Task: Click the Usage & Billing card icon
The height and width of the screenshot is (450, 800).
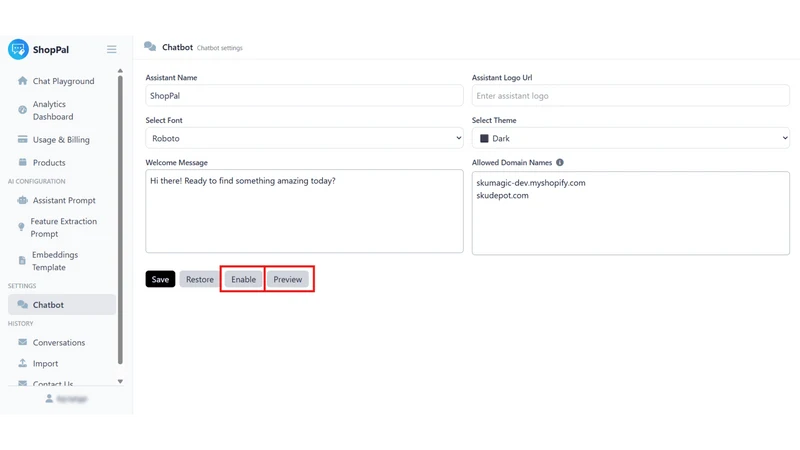Action: coord(22,139)
